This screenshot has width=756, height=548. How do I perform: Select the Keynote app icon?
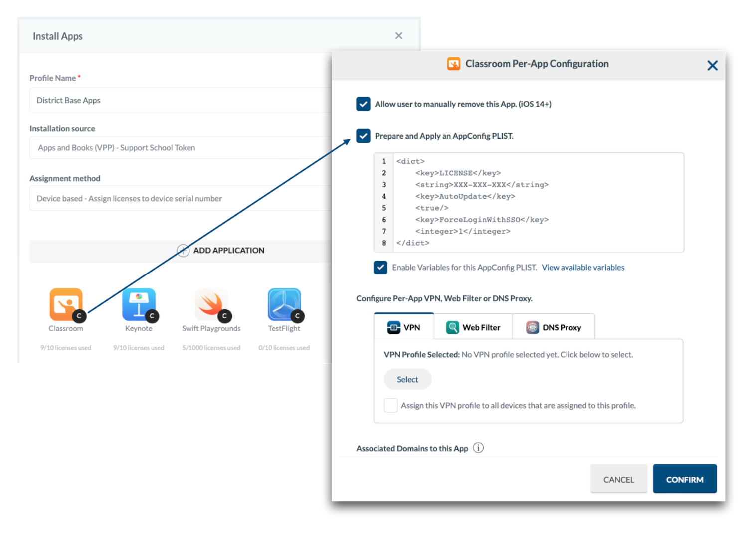(x=138, y=304)
